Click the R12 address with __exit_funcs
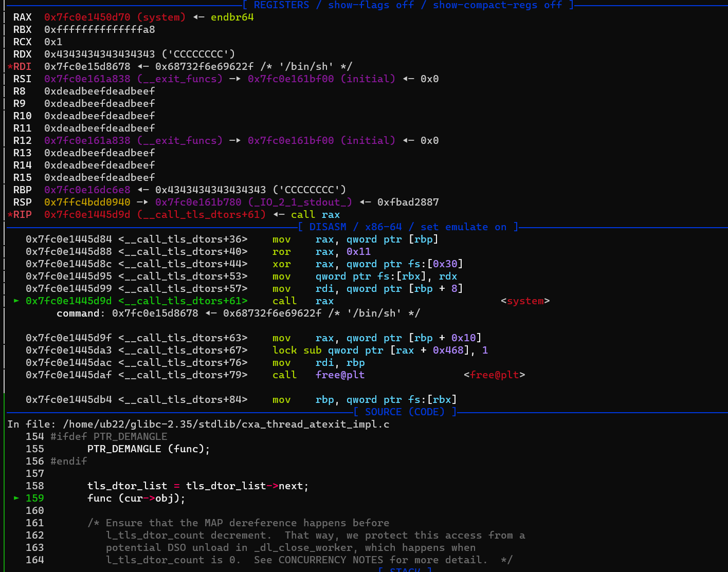The width and height of the screenshot is (728, 572). (133, 140)
